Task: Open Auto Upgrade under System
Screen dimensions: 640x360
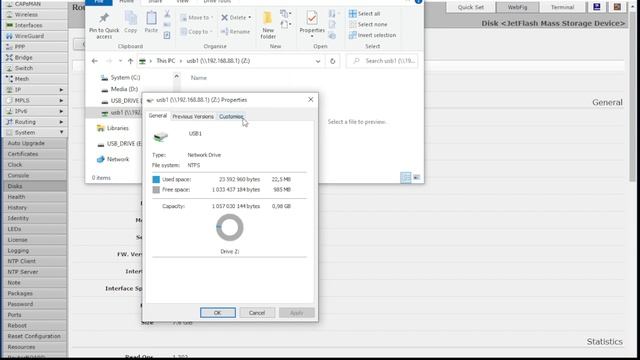Action: [34, 143]
